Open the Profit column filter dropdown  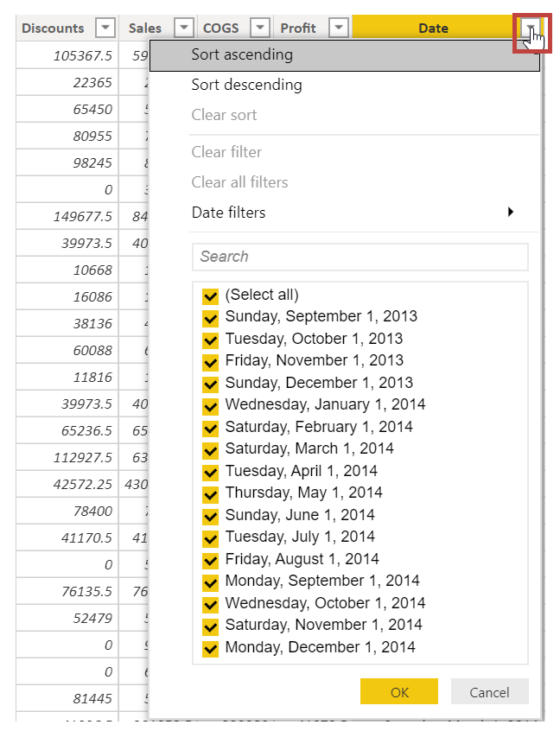point(339,28)
